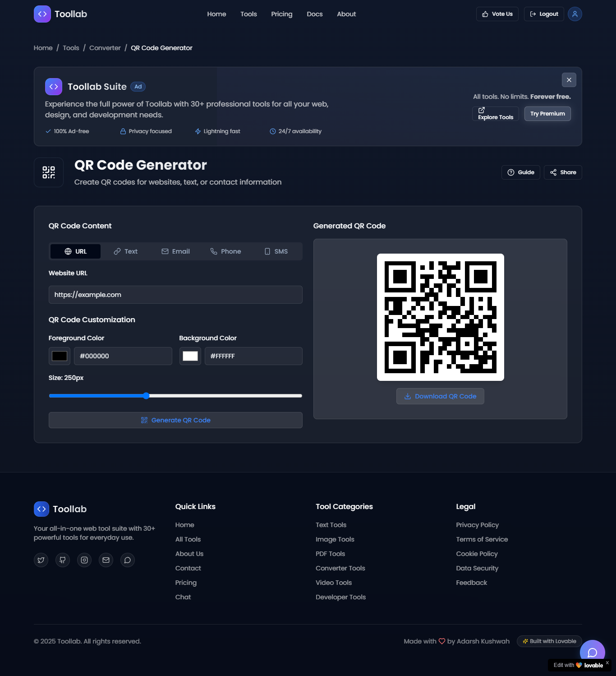Click the Generate QR Code button
The height and width of the screenshot is (676, 616).
click(x=175, y=420)
